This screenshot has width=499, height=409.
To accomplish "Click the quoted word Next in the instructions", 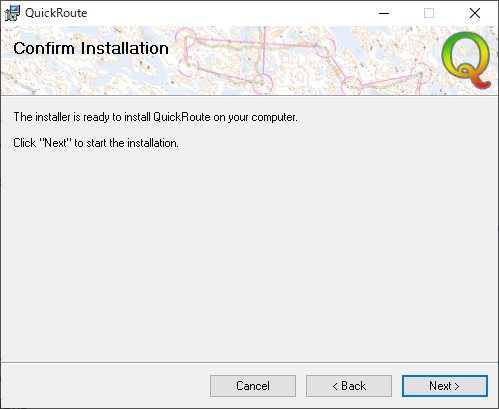I will 56,143.
